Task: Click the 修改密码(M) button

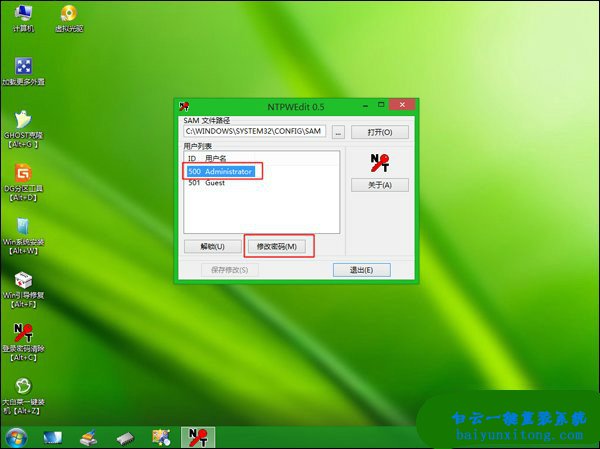Action: (277, 247)
